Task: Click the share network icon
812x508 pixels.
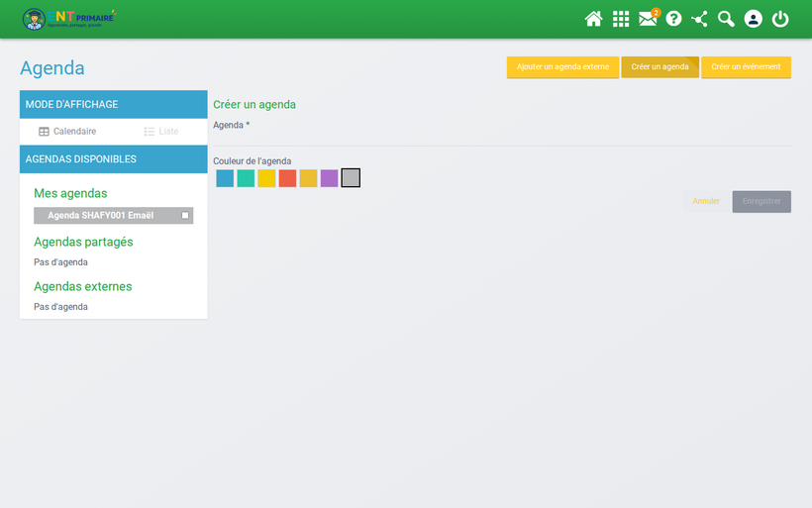Action: point(700,19)
